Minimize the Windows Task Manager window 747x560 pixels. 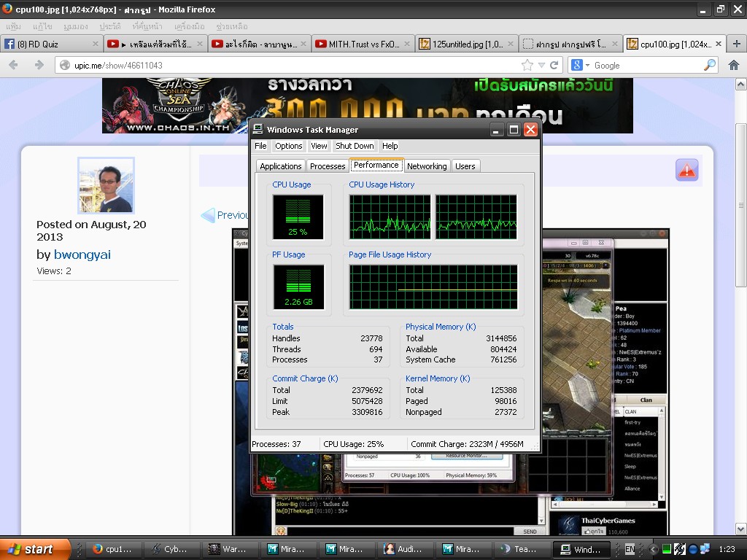point(496,130)
